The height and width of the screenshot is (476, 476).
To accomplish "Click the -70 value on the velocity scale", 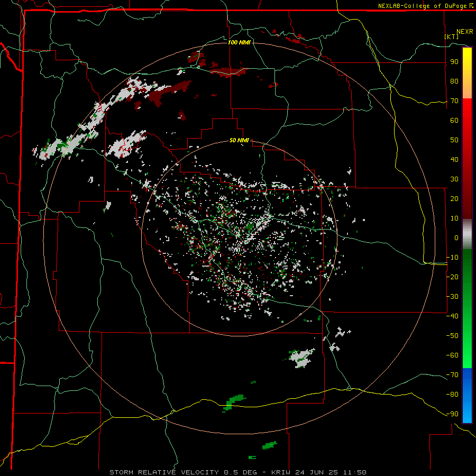I will [452, 375].
